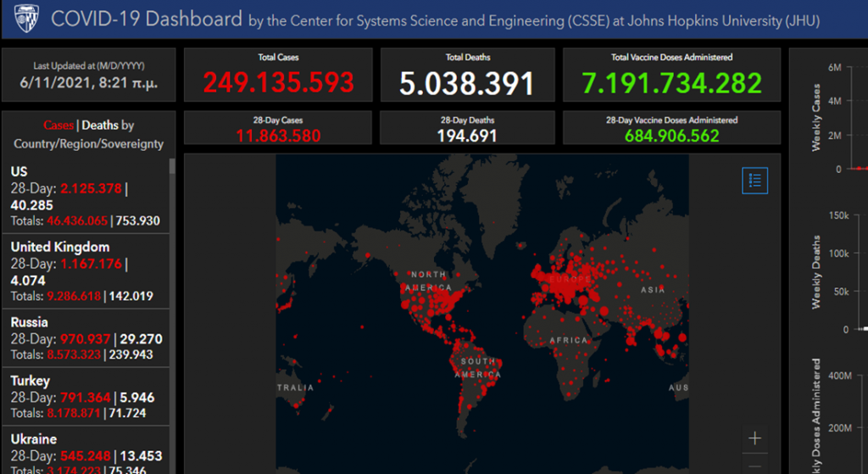The image size is (868, 474).
Task: Zoom out of the map with minus button
Action: point(754,466)
